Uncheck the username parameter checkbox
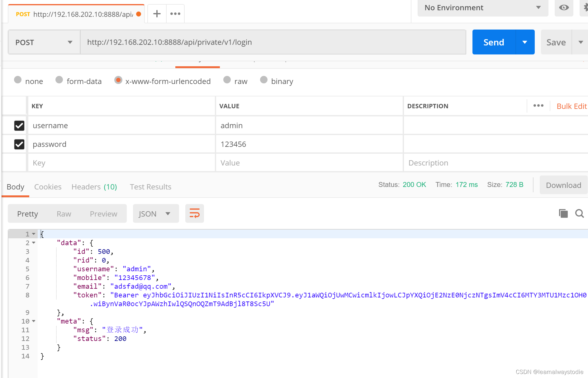The height and width of the screenshot is (378, 588). 19,125
